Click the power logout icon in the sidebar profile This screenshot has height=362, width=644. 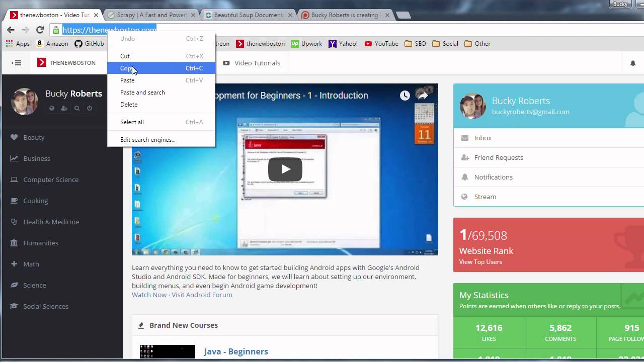(90, 108)
